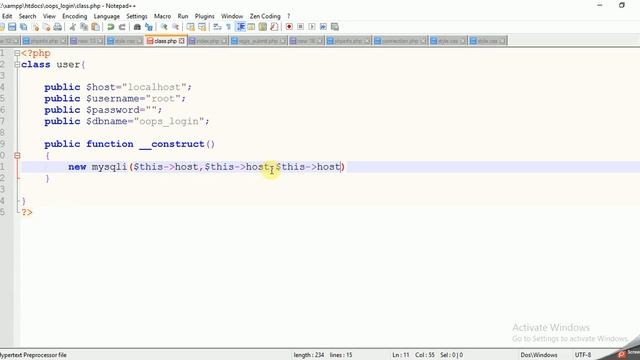Undo the last edit via toolbar
Screen dimensions: 640x360
[111, 27]
